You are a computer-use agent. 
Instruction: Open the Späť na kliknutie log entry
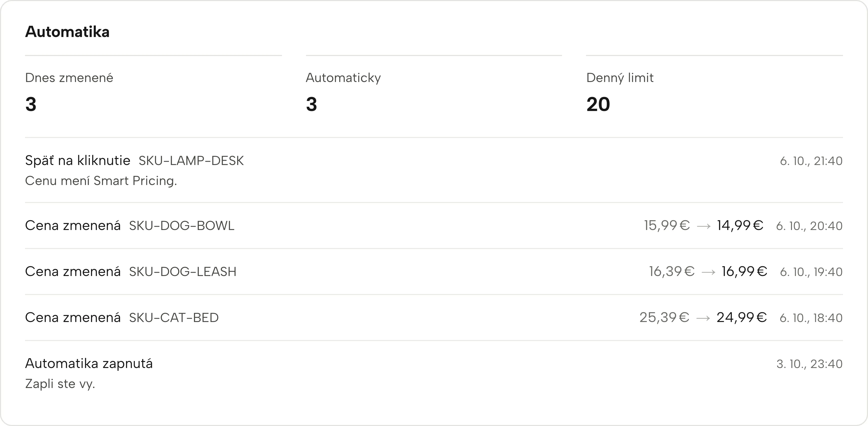click(434, 170)
